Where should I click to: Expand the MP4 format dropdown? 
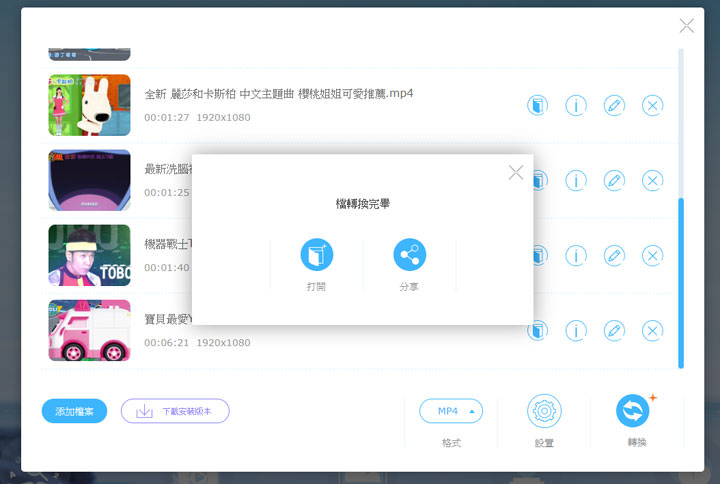point(450,411)
